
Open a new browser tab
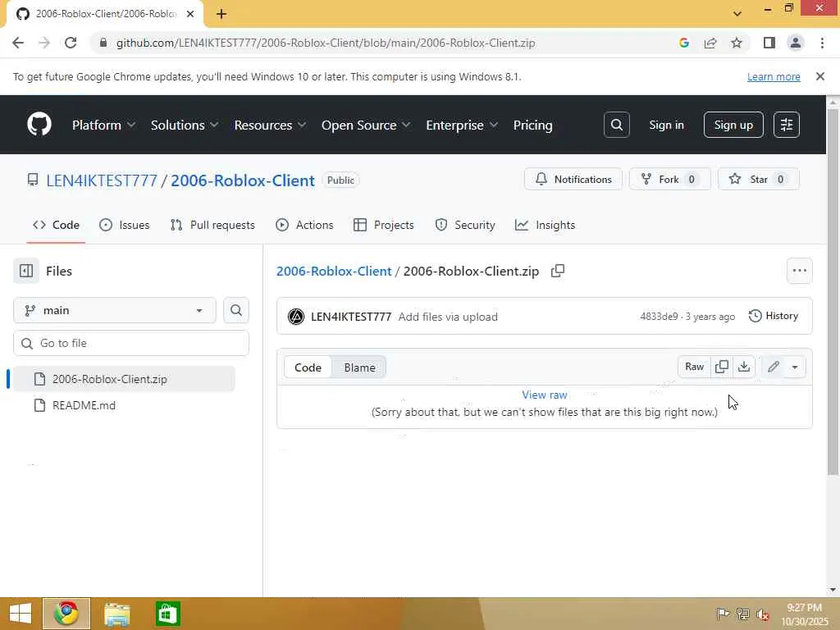[x=221, y=14]
